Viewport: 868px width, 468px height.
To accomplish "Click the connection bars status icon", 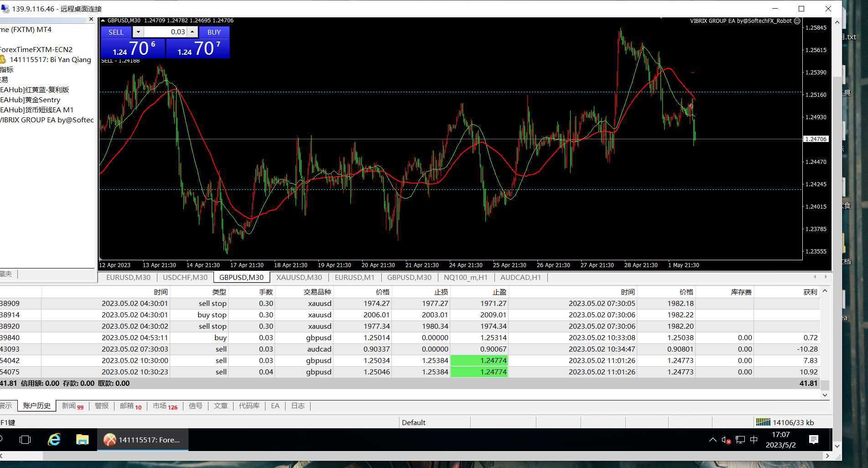I will 763,422.
